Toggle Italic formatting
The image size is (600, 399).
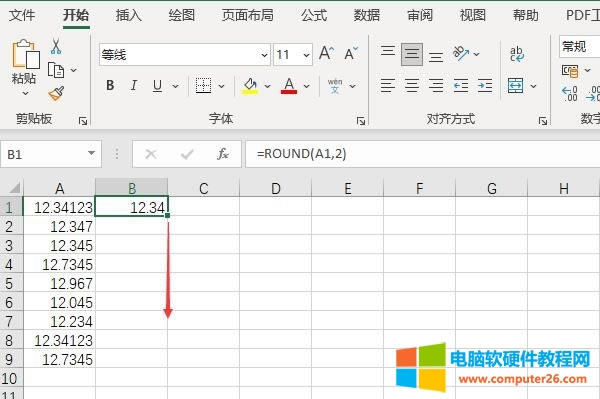pos(134,85)
